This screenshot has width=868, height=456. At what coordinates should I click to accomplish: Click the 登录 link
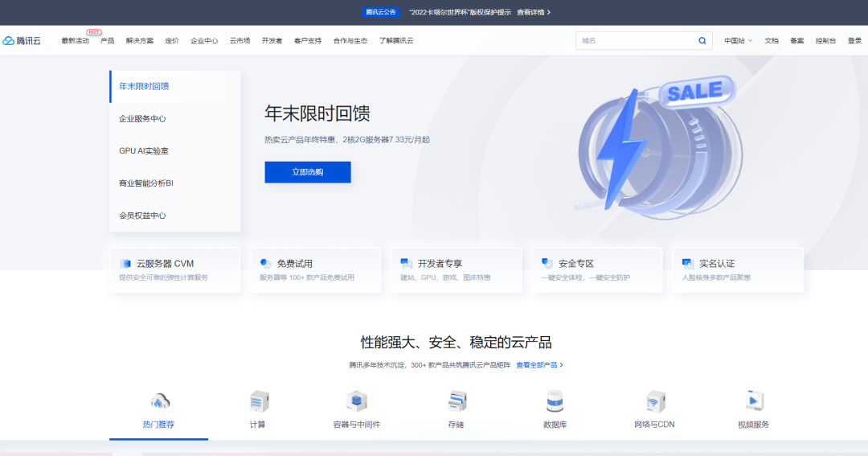854,40
